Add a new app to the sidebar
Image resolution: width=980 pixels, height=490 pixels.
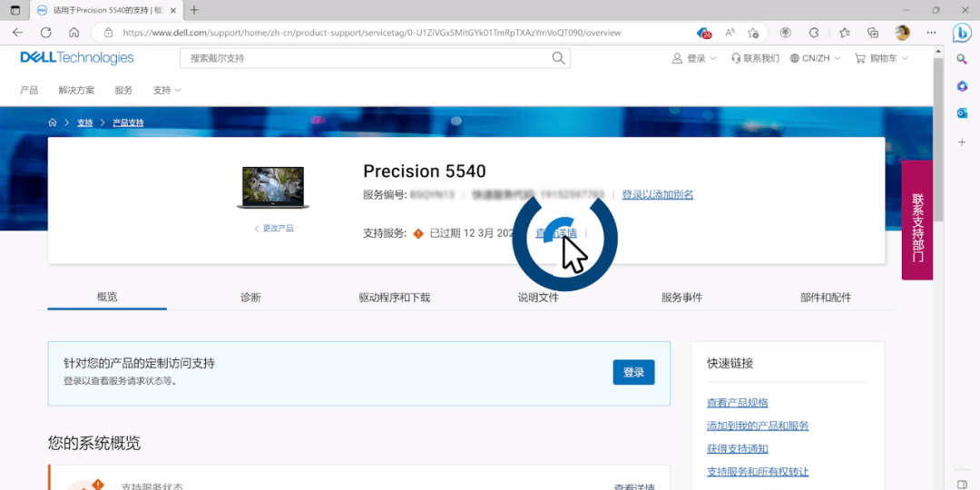[963, 142]
